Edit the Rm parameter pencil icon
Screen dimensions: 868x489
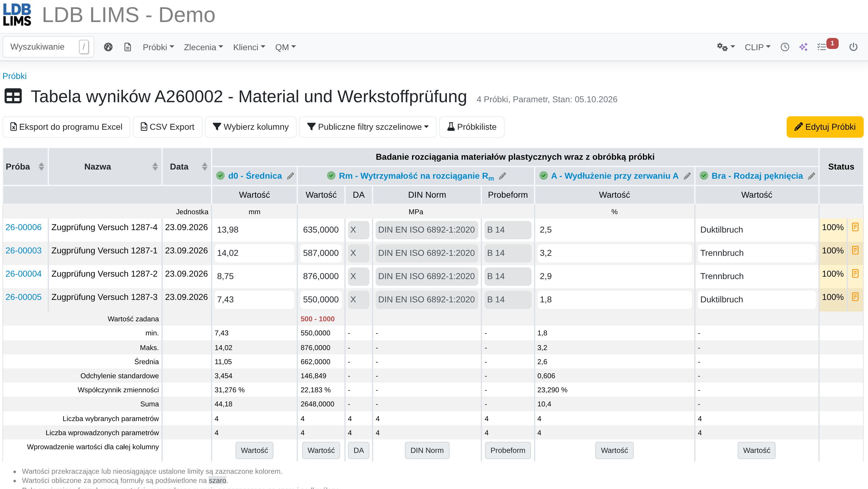(x=503, y=176)
